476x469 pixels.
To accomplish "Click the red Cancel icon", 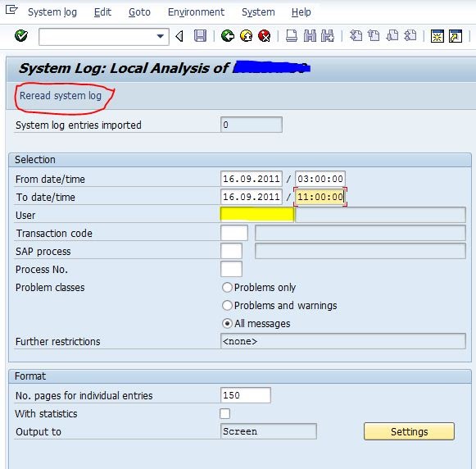I will 265,36.
